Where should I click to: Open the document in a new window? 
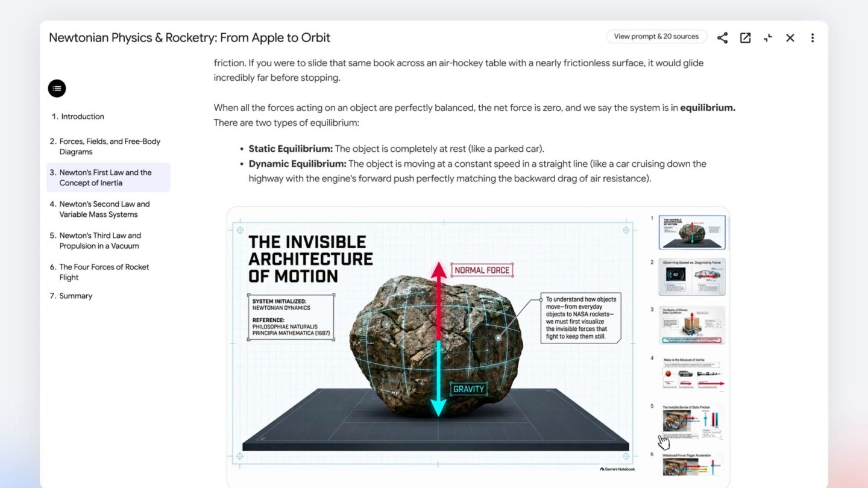(x=745, y=38)
